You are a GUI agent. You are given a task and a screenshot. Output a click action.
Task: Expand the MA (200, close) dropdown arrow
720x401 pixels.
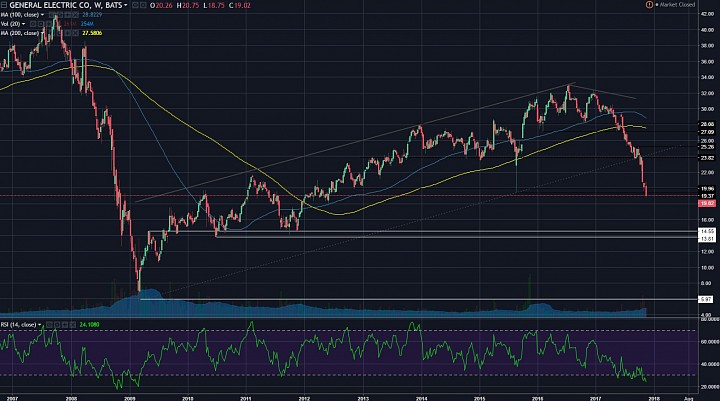coord(42,33)
